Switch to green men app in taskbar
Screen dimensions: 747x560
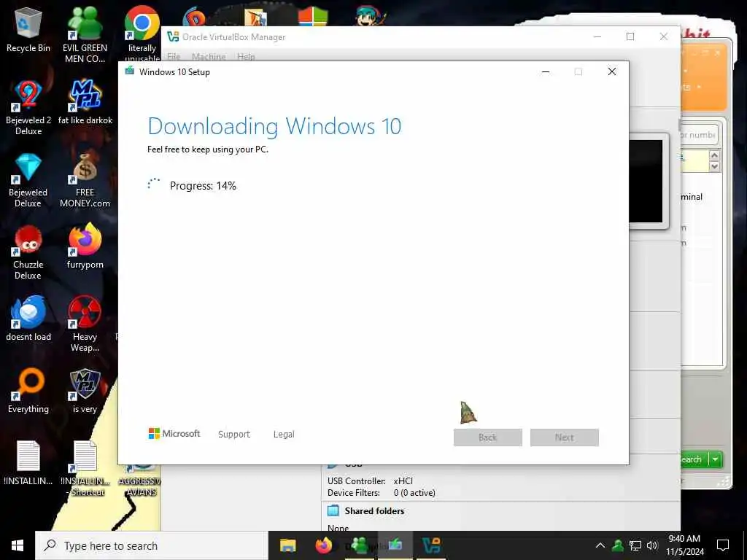(360, 545)
